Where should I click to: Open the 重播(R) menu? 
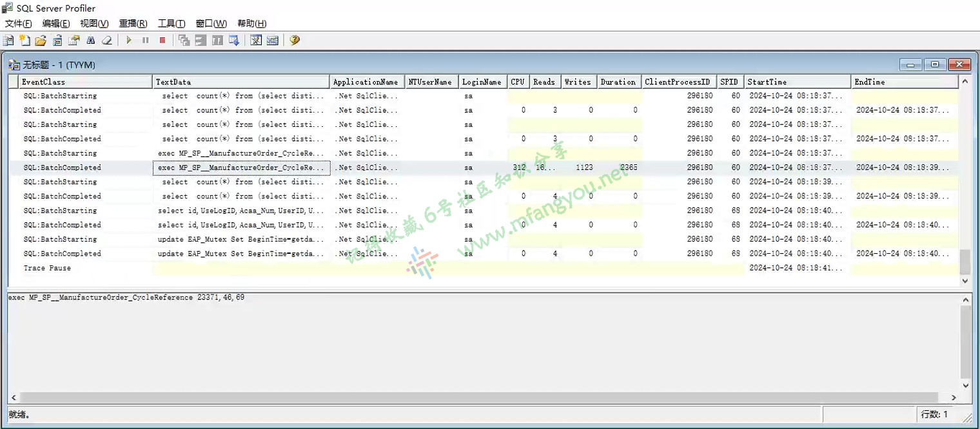point(133,23)
